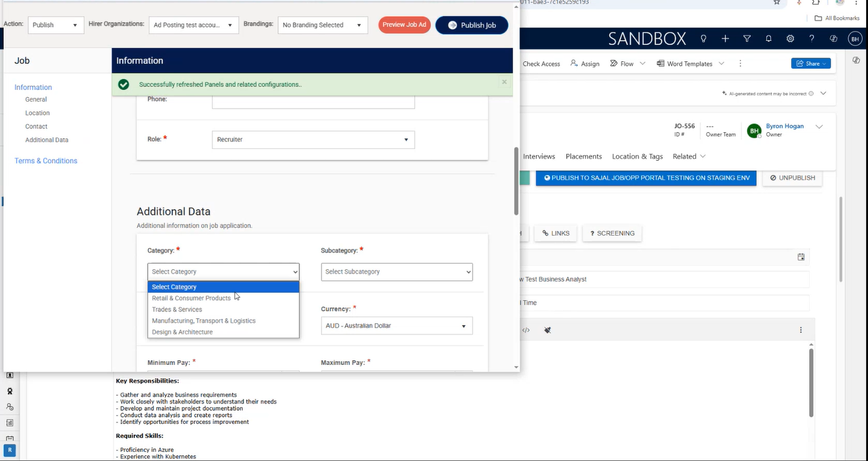Choose Retail & Consumer Products category
Viewport: 868px width, 461px height.
point(224,298)
